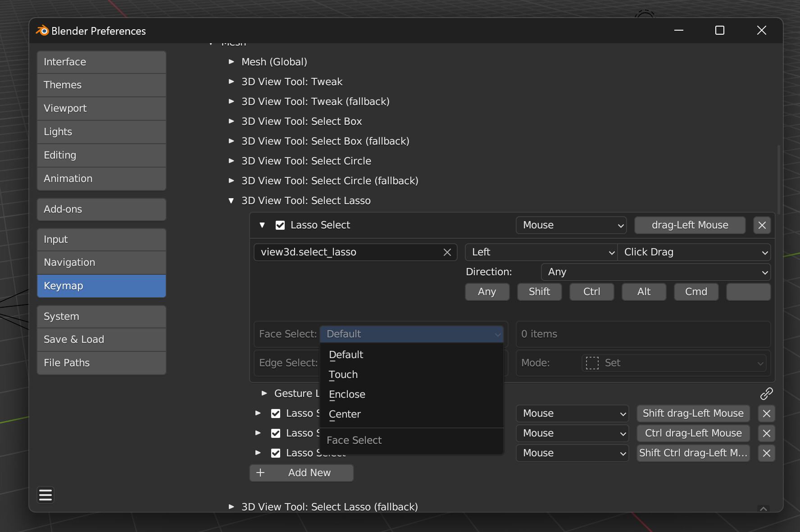800x532 pixels.
Task: Open the Direction dropdown set to Any
Action: tap(655, 272)
